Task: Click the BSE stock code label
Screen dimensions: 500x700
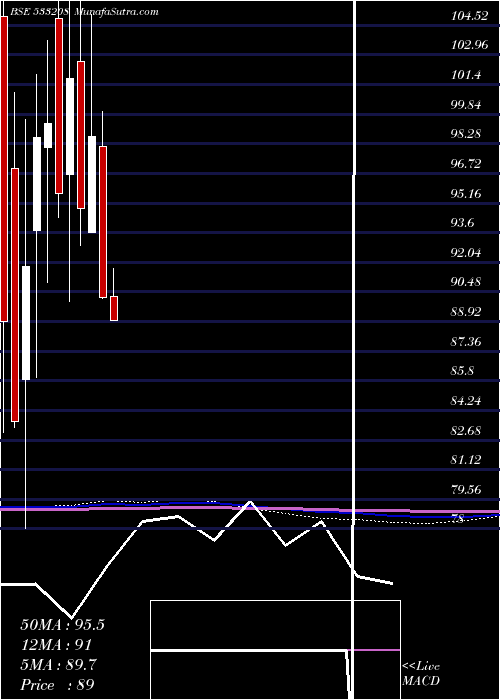Action: point(39,12)
